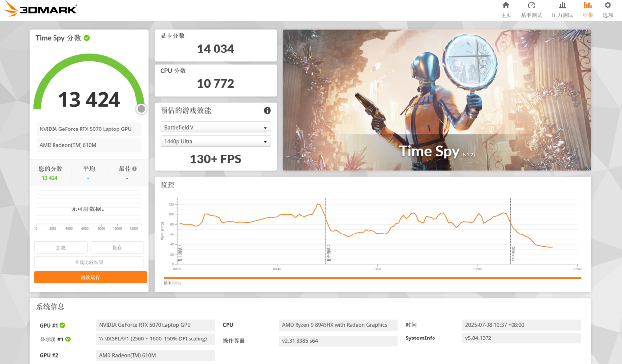Click NVIDIA GeForce RTX 5070 in score panel
The width and height of the screenshot is (622, 364).
89,129
